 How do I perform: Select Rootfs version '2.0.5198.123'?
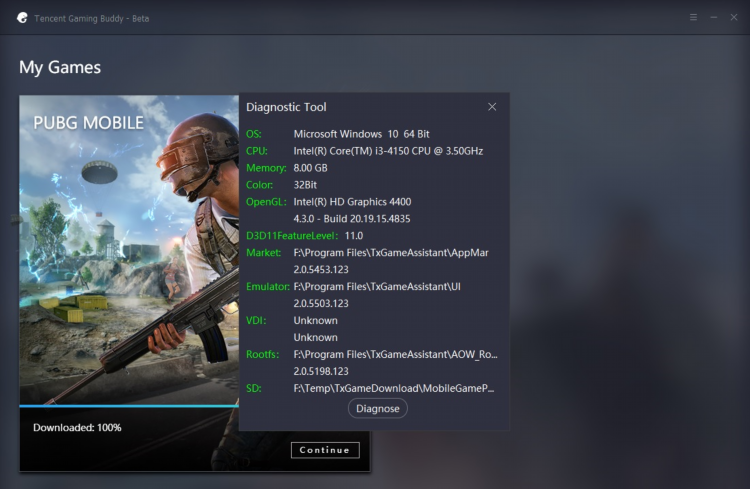point(321,371)
